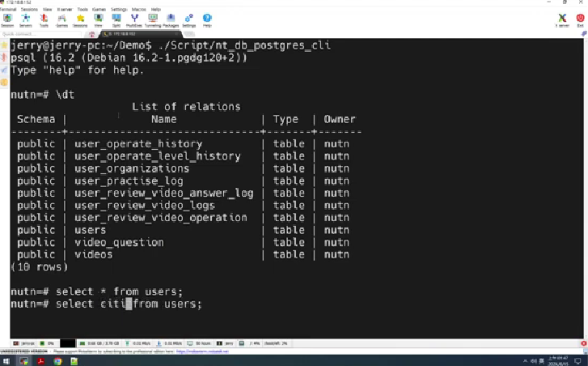
Task: Click the uptime hours status entry
Action: [x=199, y=343]
